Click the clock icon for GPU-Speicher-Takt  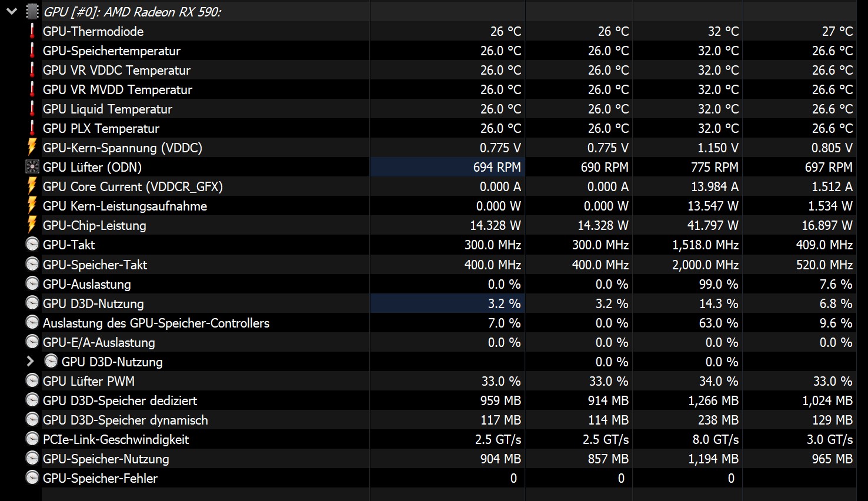[32, 264]
